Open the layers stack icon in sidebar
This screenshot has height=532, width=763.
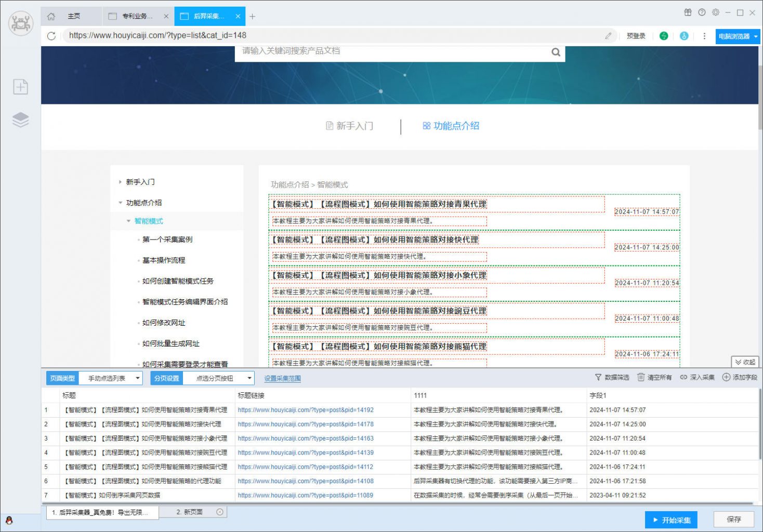[x=20, y=119]
